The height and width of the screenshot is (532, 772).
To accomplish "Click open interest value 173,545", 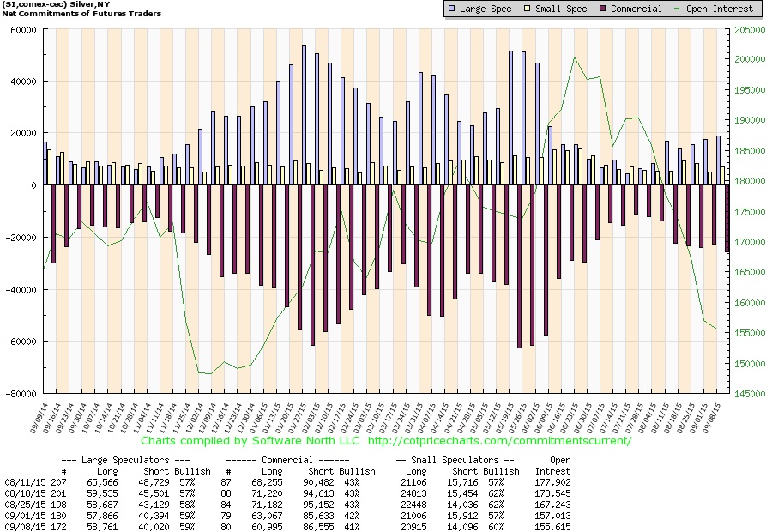I will coord(553,493).
